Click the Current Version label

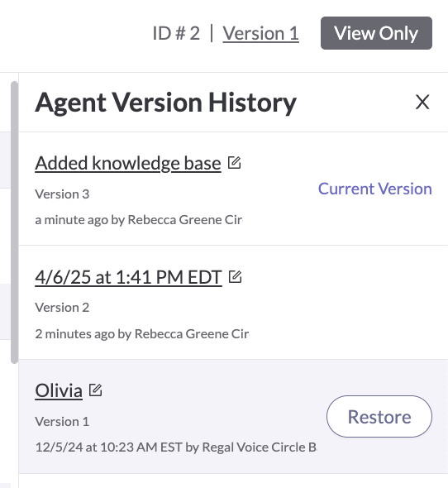coord(375,189)
